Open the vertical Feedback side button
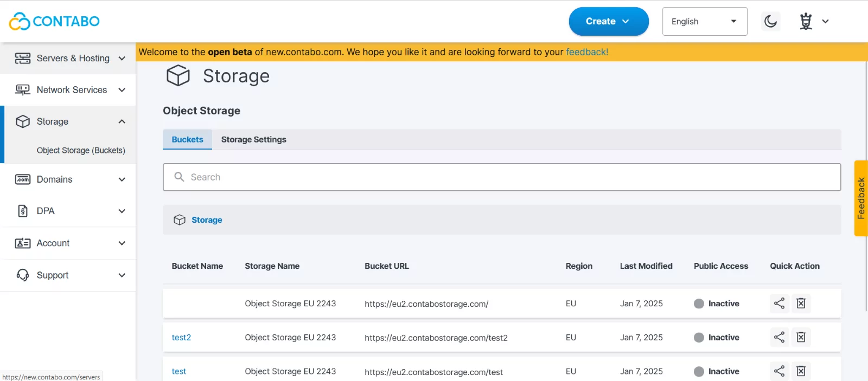The height and width of the screenshot is (381, 868). 861,198
